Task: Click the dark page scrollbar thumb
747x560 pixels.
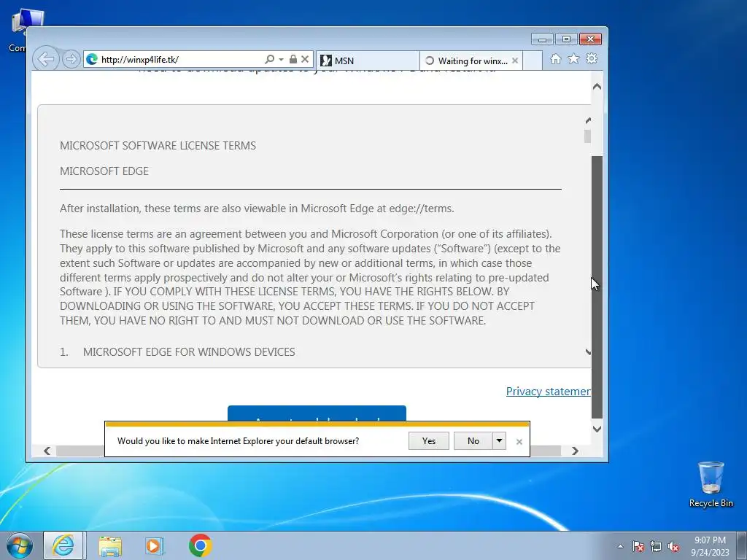Action: [x=597, y=287]
